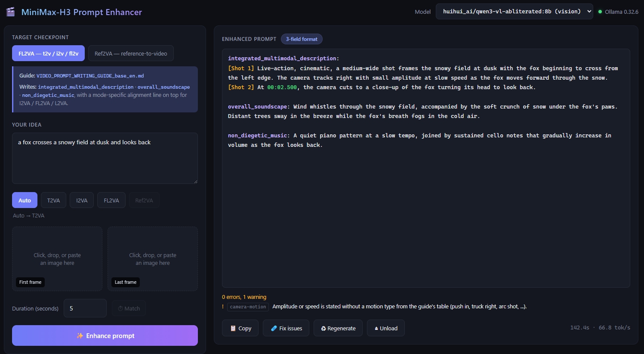Click the Unload model button
Viewport: 644px width, 354px height.
pyautogui.click(x=385, y=328)
